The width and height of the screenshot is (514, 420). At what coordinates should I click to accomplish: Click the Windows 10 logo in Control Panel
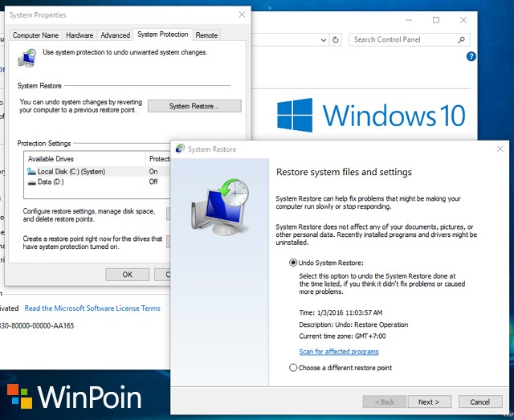coord(371,115)
